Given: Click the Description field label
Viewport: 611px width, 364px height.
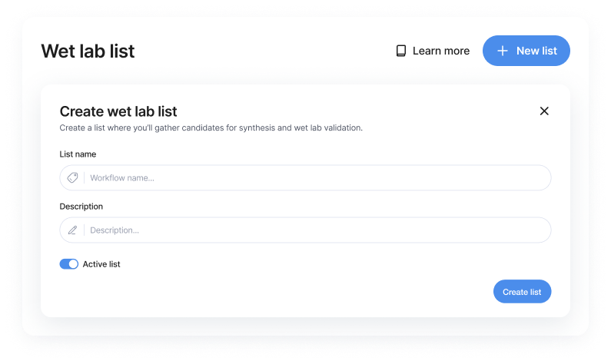Looking at the screenshot, I should pyautogui.click(x=81, y=207).
